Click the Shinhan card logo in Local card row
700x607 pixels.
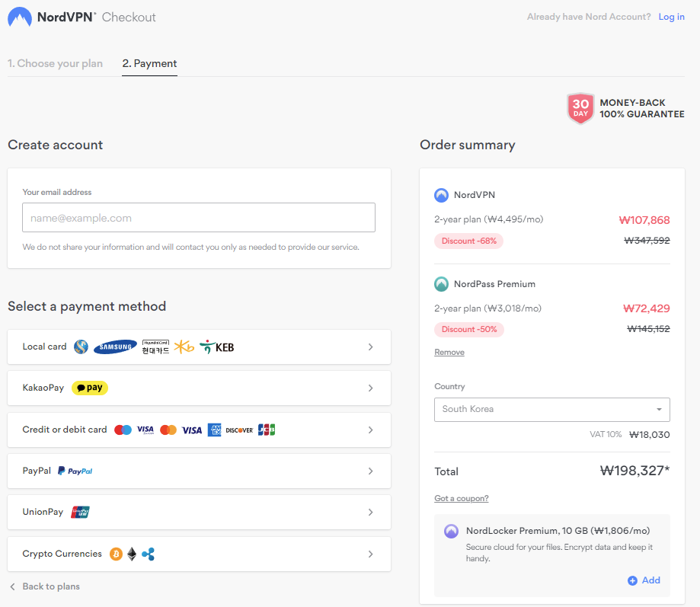[81, 347]
